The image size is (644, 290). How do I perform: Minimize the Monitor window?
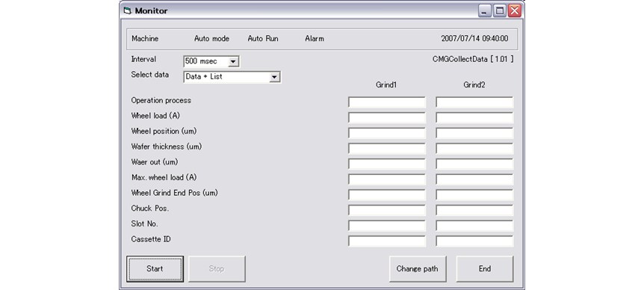tap(485, 11)
